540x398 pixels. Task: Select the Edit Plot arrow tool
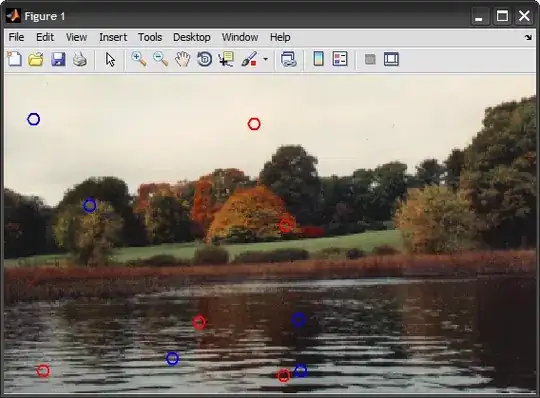110,60
